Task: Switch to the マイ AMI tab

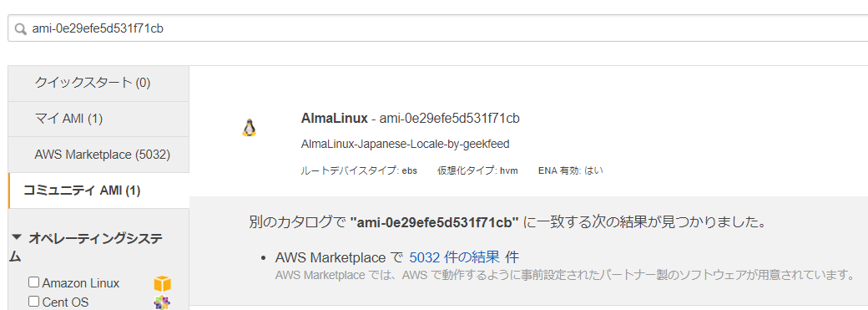Action: coord(98,119)
